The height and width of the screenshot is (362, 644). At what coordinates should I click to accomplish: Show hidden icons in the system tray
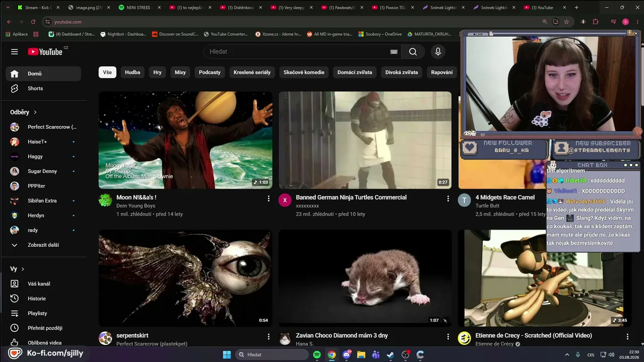coord(567,354)
